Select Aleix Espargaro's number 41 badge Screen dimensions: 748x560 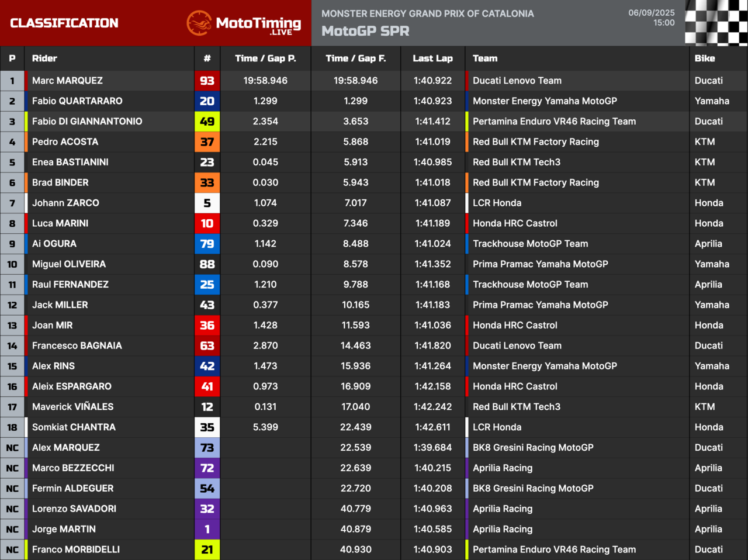207,387
